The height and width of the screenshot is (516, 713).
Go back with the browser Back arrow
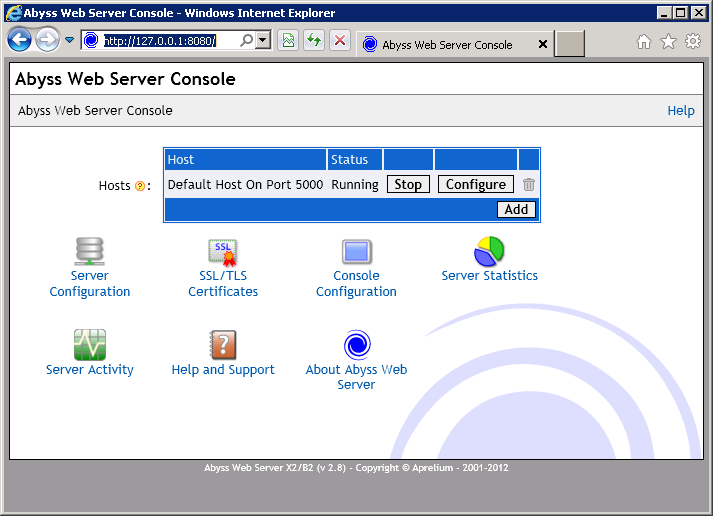click(x=19, y=40)
